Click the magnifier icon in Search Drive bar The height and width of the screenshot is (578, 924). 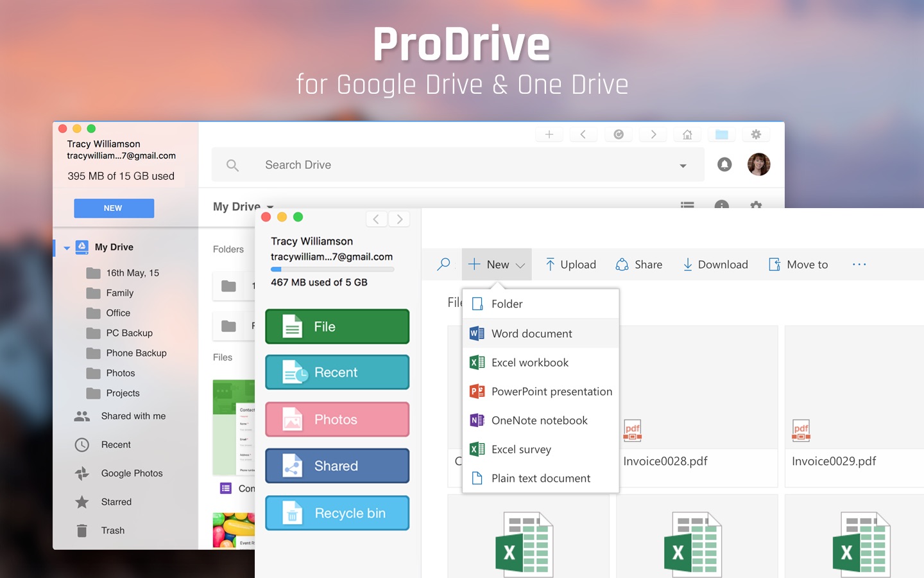232,165
